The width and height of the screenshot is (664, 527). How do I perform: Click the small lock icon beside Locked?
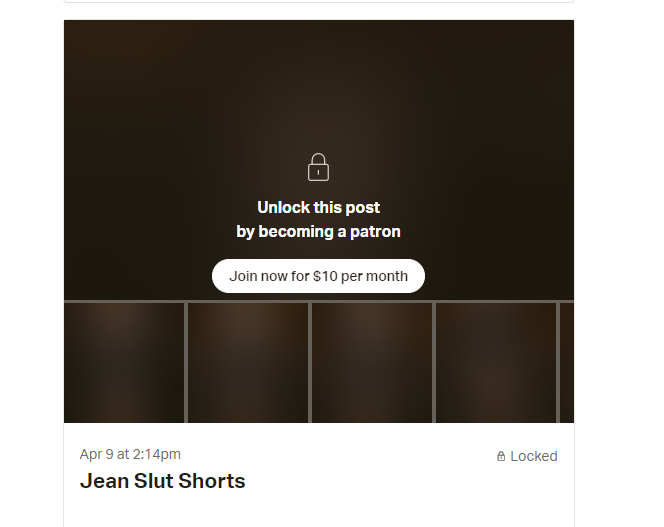501,456
